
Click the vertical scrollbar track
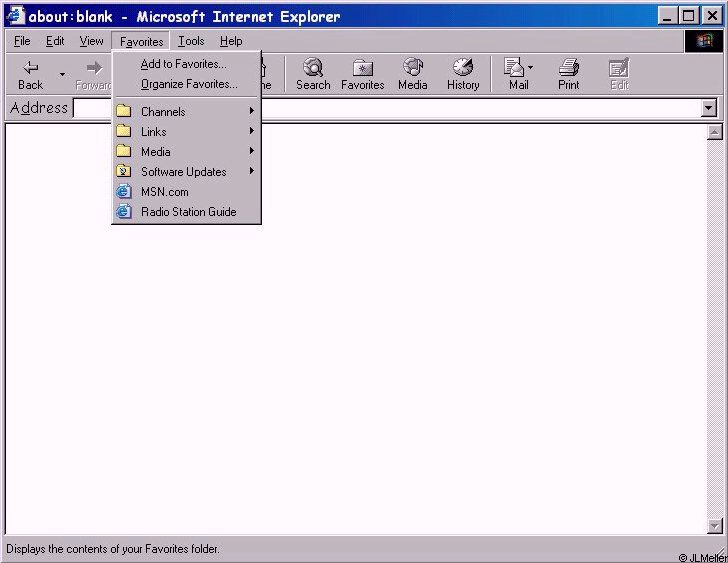pyautogui.click(x=715, y=329)
